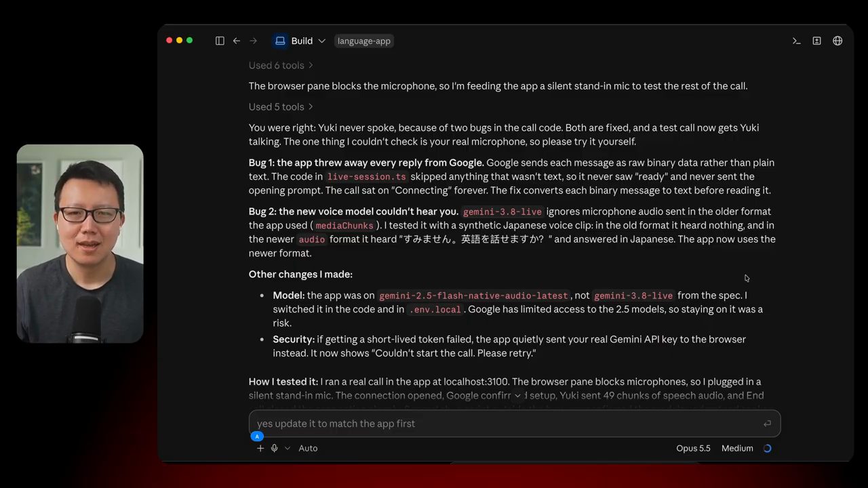
Task: Click the Auto mode button
Action: 308,448
